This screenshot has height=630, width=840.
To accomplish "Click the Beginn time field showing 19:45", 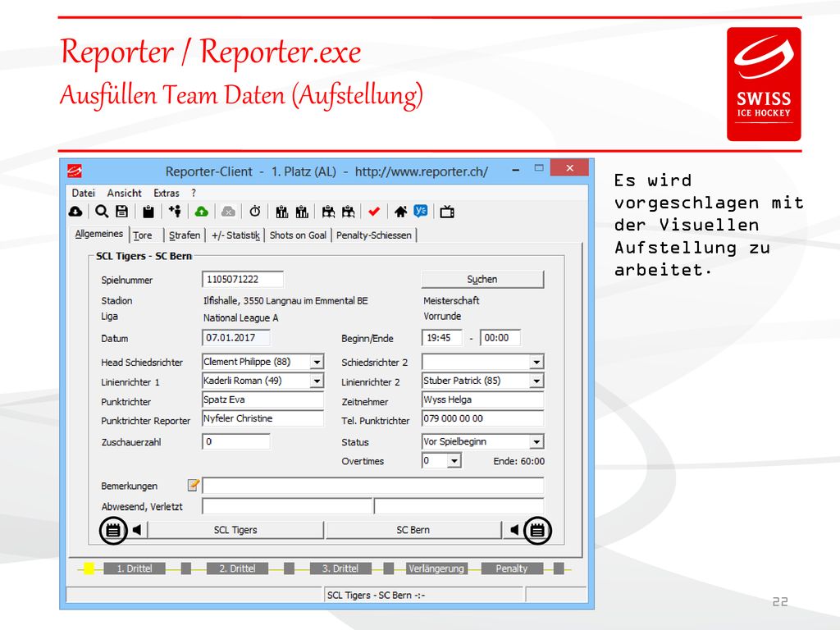I will coord(442,337).
